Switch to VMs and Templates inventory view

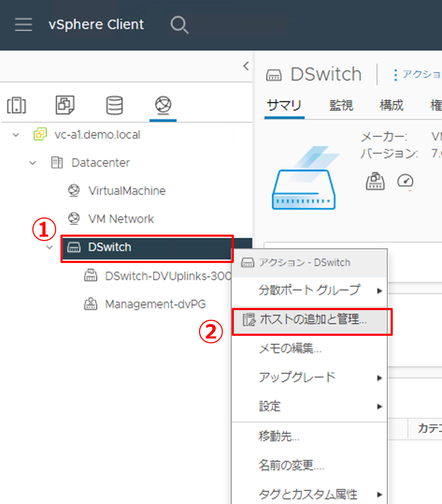[65, 106]
